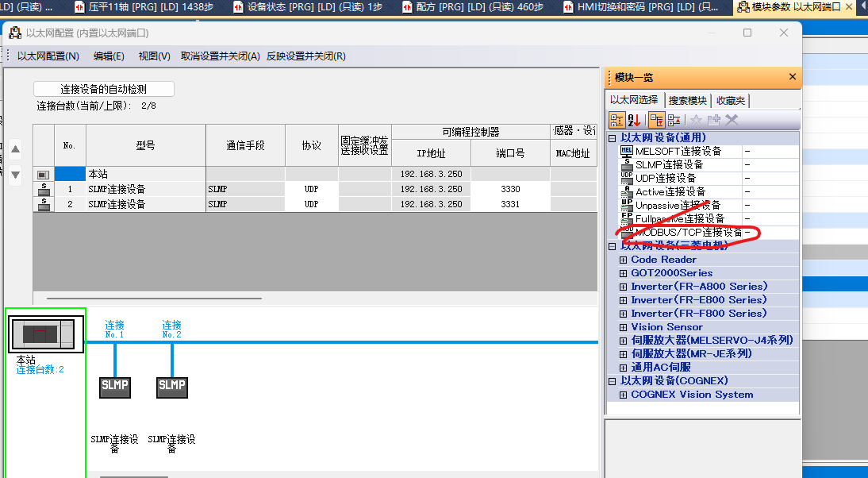The width and height of the screenshot is (868, 478).
Task: Click the expand-all tree icon in module toolbar
Action: click(x=656, y=120)
